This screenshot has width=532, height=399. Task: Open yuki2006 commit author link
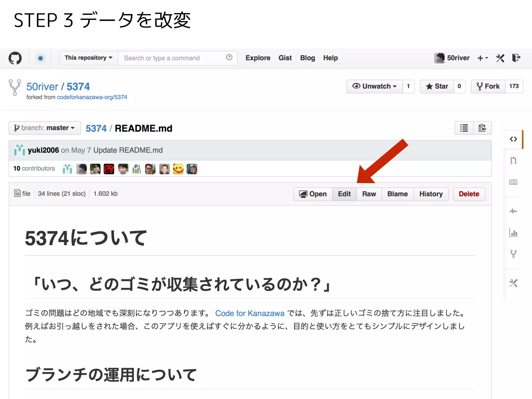click(43, 150)
